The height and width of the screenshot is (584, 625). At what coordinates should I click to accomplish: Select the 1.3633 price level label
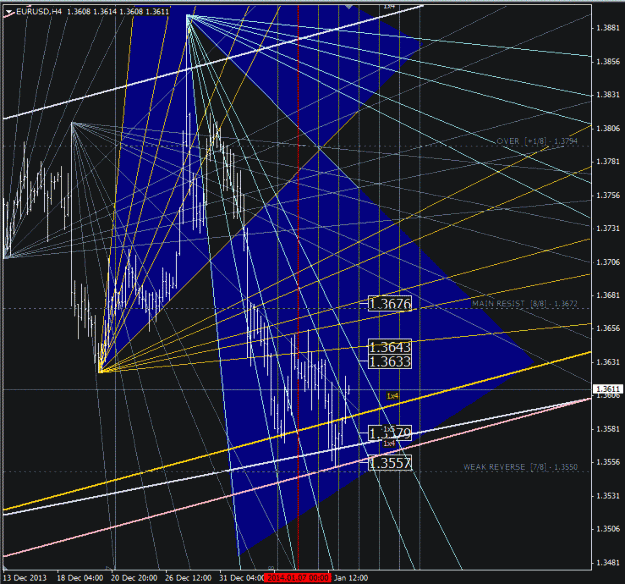[x=389, y=362]
